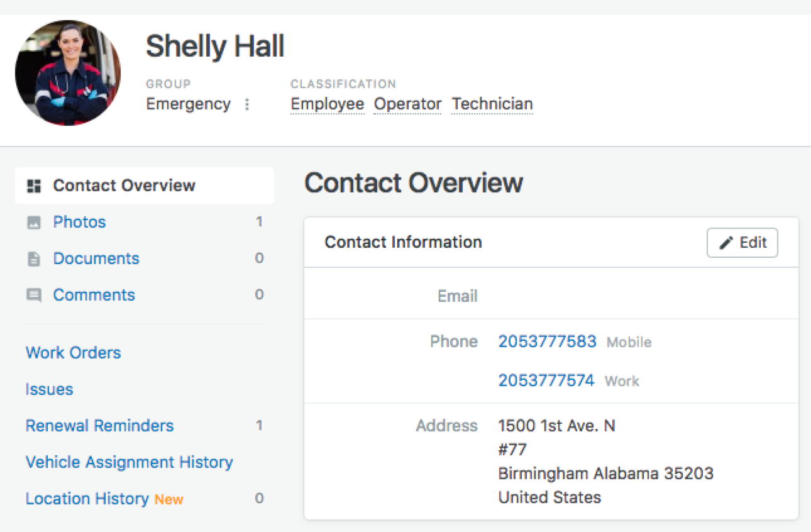The height and width of the screenshot is (532, 811).
Task: Go to the Comments section
Action: tap(94, 295)
